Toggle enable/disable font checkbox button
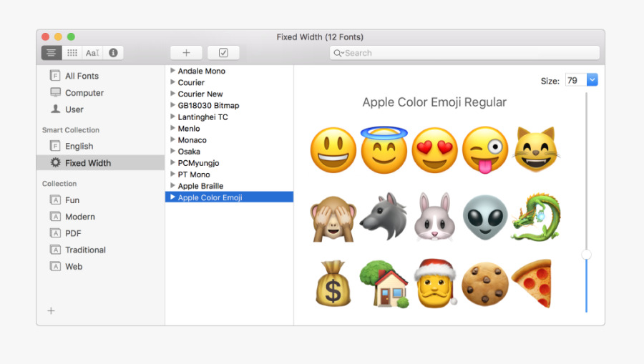This screenshot has width=644, height=364. point(223,53)
